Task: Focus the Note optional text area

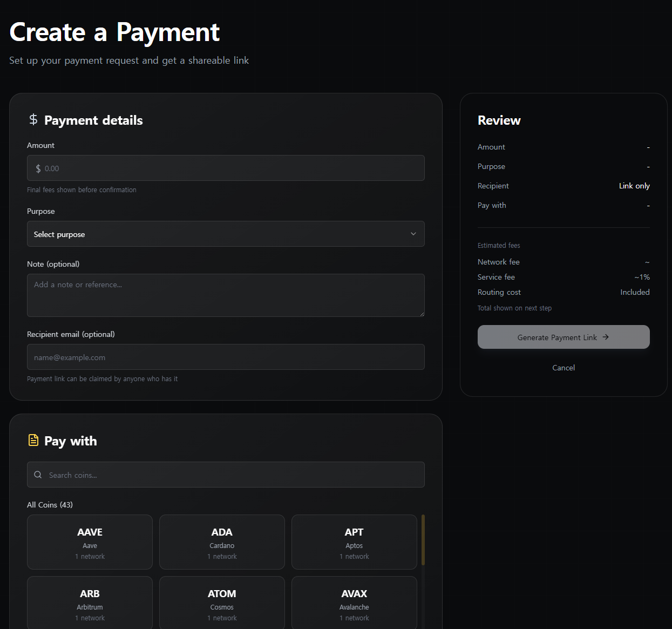Action: (x=226, y=295)
